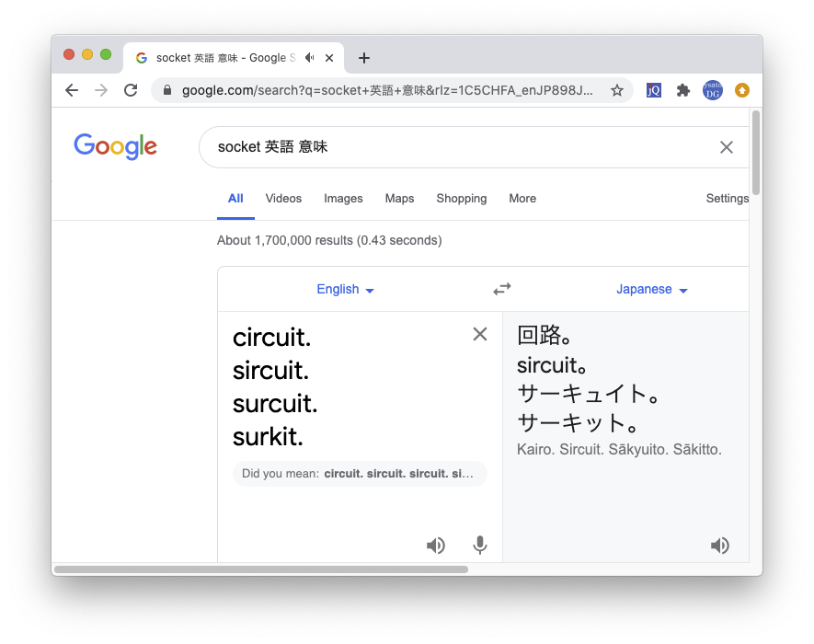Screen dimensions: 814x644
Task: Clear the translation source text
Action: pyautogui.click(x=479, y=334)
